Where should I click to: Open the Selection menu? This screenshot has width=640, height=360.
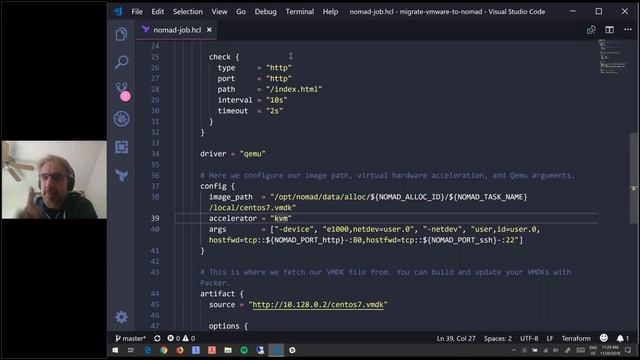pyautogui.click(x=188, y=12)
